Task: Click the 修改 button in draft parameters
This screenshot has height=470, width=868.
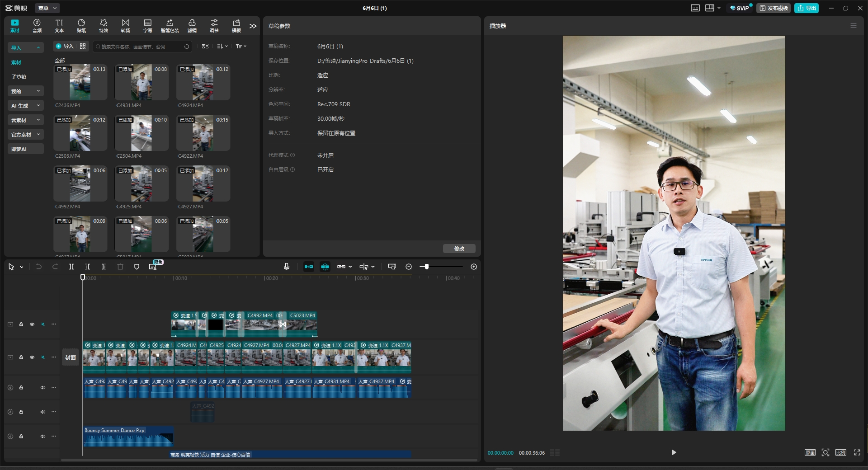Action: [459, 249]
